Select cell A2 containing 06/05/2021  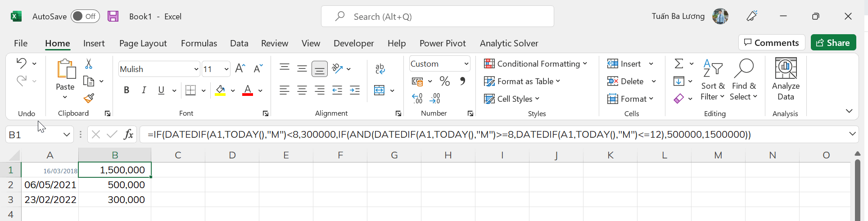50,185
